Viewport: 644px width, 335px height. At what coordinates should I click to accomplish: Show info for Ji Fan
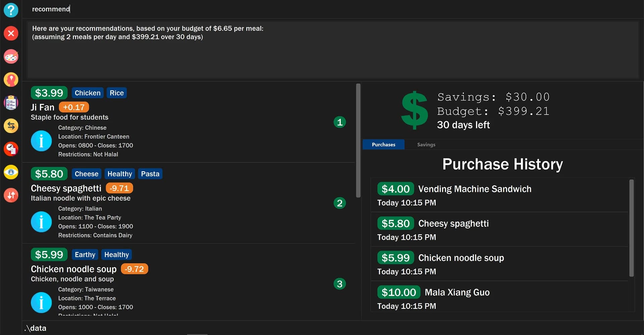41,141
